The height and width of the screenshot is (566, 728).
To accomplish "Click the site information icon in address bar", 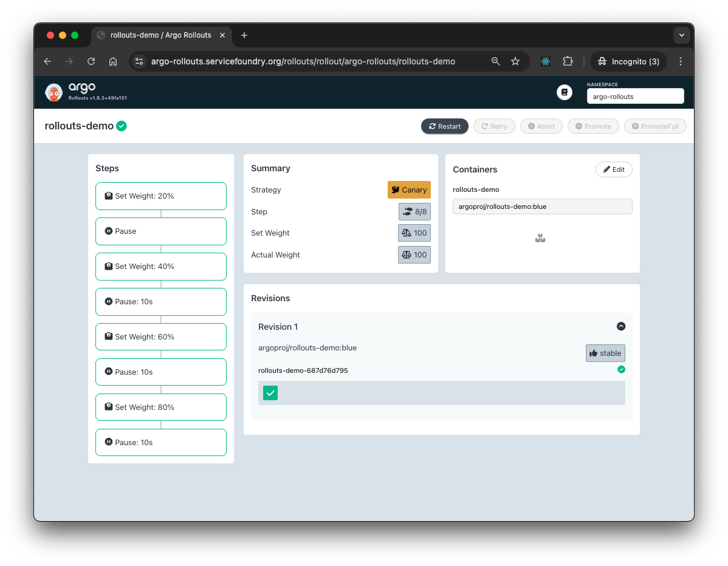I will pyautogui.click(x=139, y=61).
